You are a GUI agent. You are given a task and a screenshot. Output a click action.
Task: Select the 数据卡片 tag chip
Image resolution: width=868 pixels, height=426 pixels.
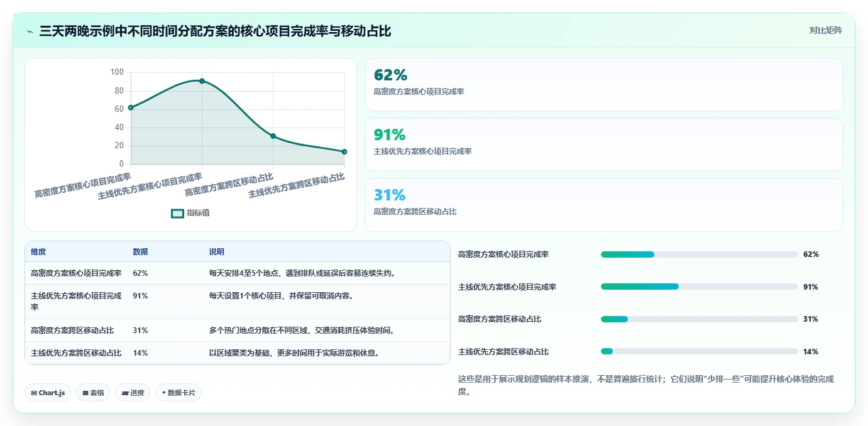point(179,393)
